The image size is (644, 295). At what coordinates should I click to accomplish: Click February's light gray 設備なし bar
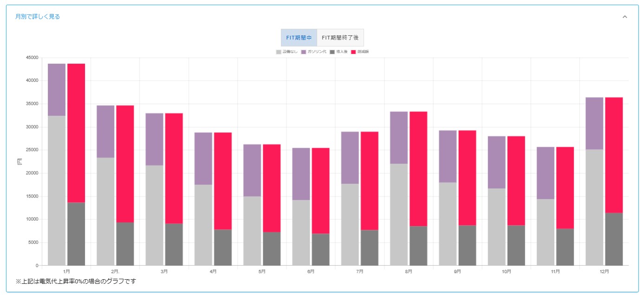coord(105,212)
